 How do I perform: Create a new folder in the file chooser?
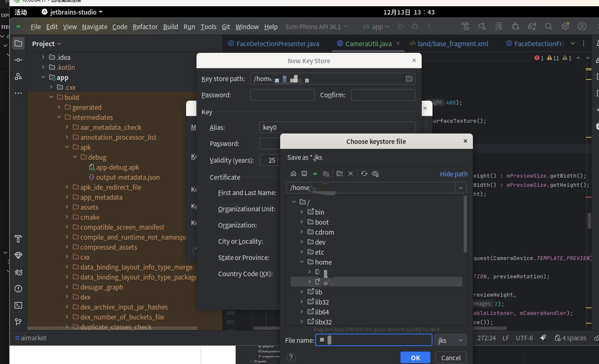pos(340,173)
